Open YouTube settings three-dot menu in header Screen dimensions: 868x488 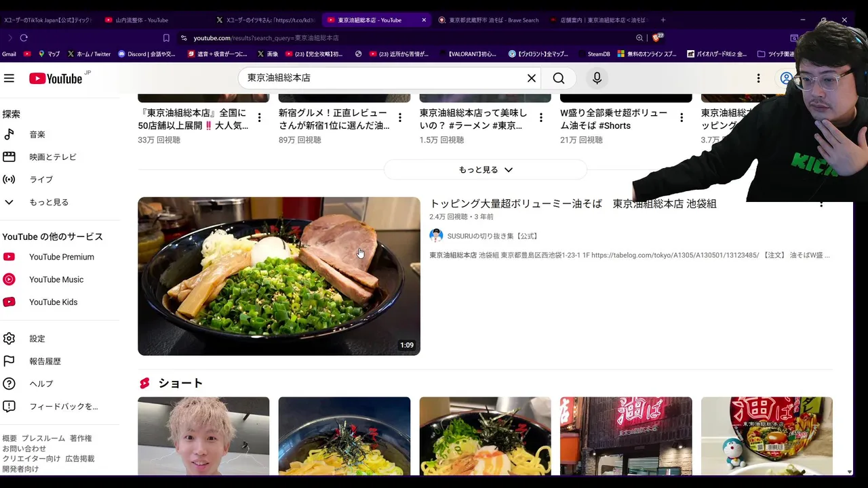pos(758,78)
